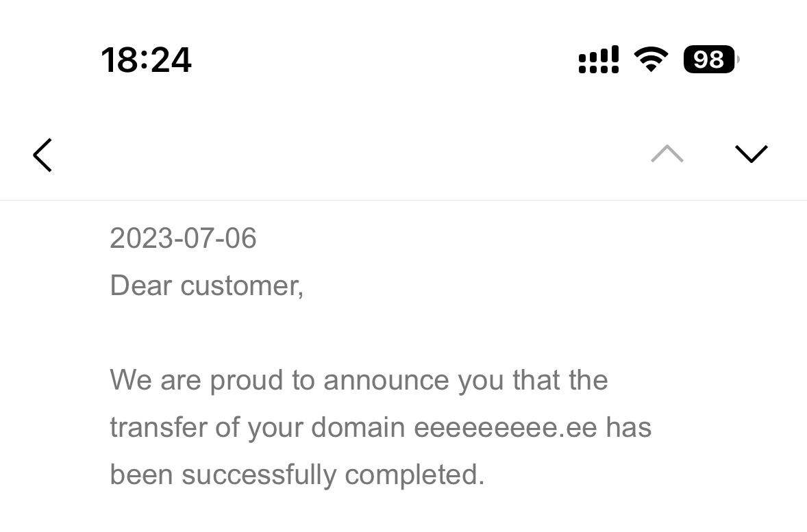Go to previous message with the up arrow
This screenshot has width=807, height=532.
click(667, 155)
